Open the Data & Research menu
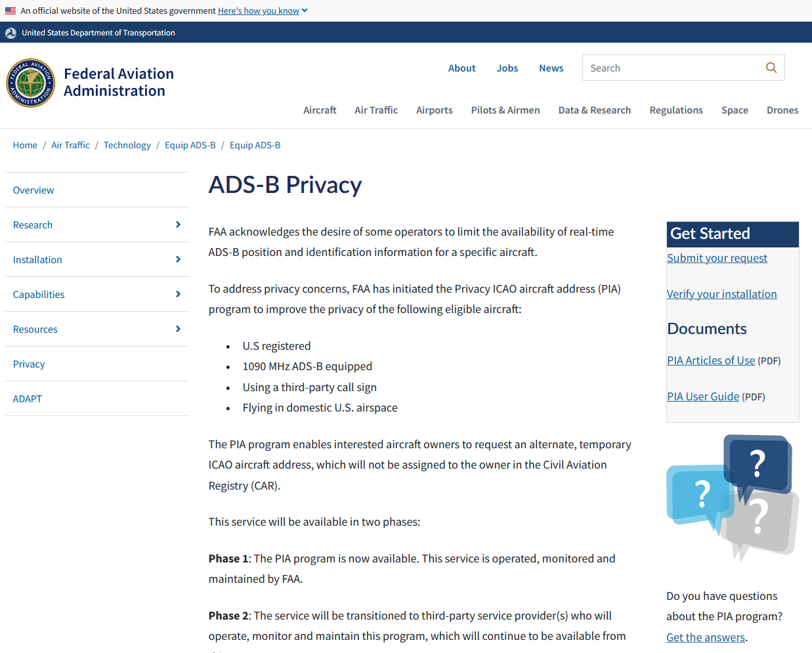This screenshot has width=812, height=653. [595, 110]
